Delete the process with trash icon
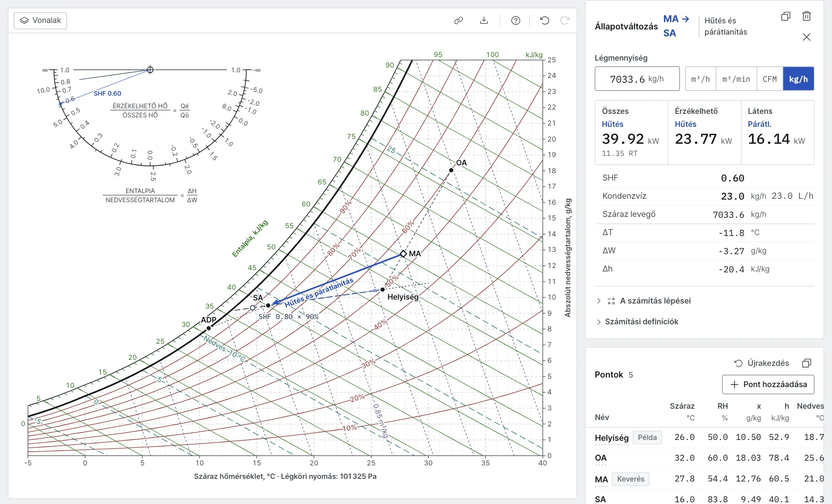Image resolution: width=832 pixels, height=504 pixels. (806, 16)
